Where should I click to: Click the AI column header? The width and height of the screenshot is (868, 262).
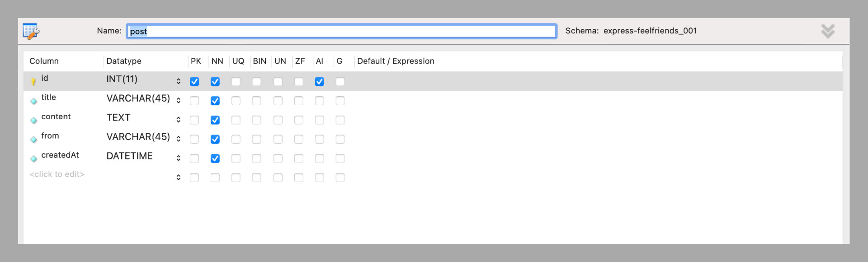click(x=320, y=61)
